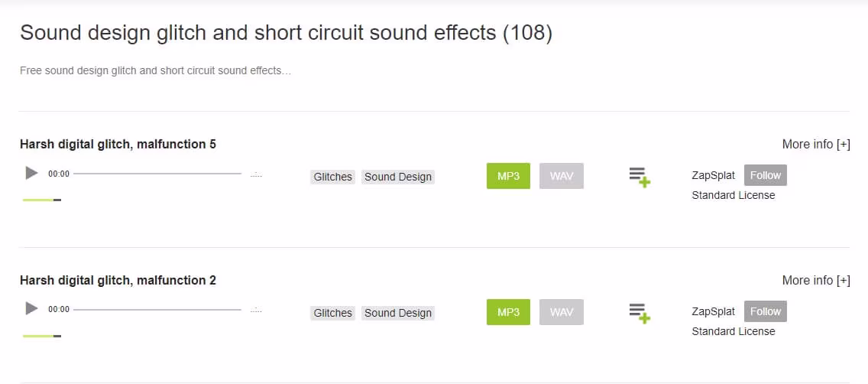Follow ZapSplat from the malfunction 5 row
Viewport: 868px width, 384px height.
[765, 175]
